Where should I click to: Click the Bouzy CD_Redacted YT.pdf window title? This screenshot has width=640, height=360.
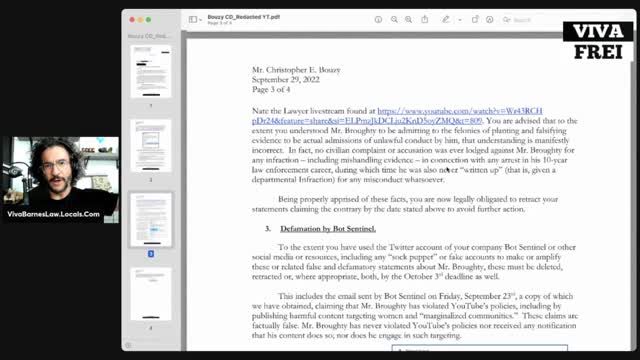pyautogui.click(x=244, y=17)
